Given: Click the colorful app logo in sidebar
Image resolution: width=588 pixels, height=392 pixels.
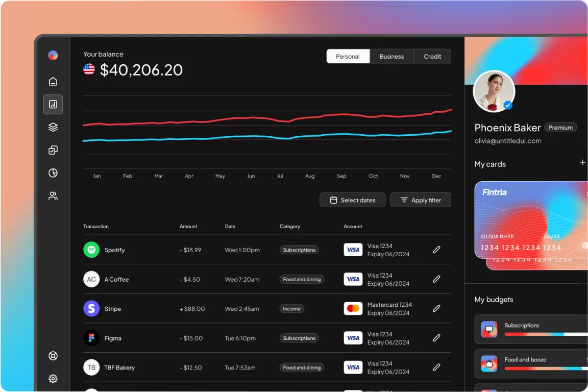Looking at the screenshot, I should click(53, 55).
